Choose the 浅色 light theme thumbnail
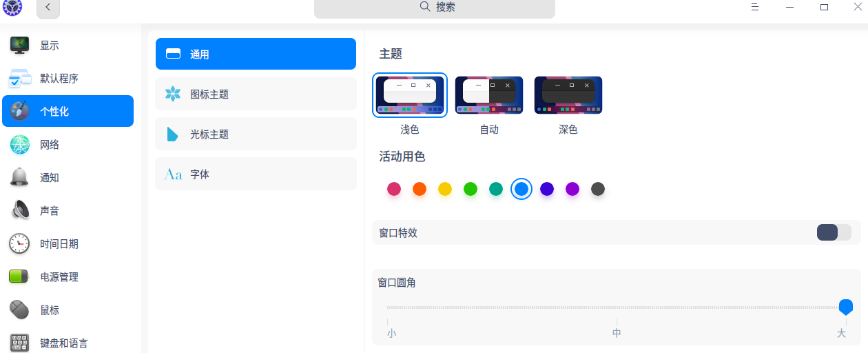This screenshot has width=868, height=353. [410, 95]
